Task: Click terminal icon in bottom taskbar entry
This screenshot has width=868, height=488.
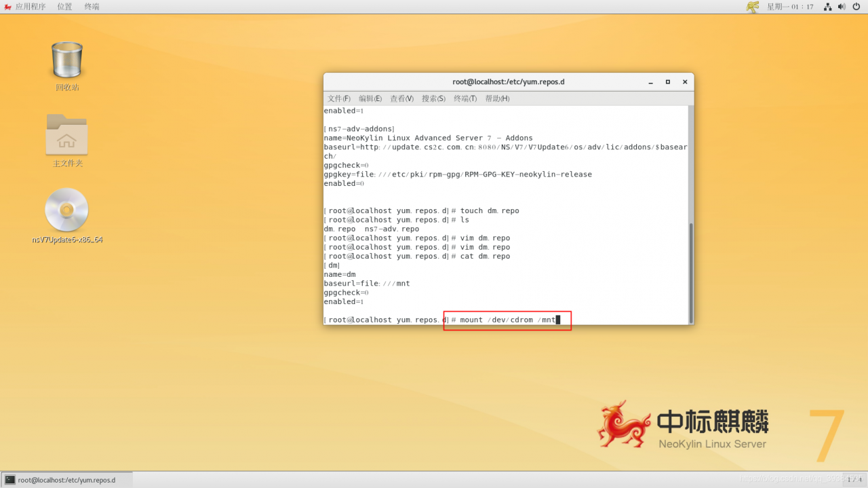Action: 10,480
